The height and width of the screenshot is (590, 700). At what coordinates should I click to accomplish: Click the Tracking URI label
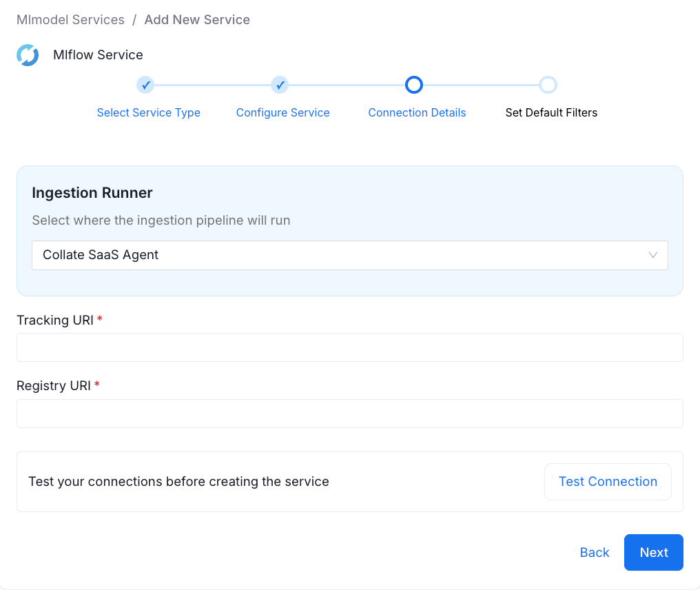[x=55, y=321]
